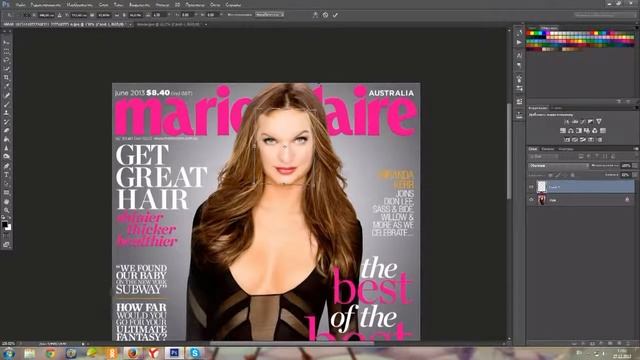Open the Actions panel play icon
This screenshot has height=360, width=640.
point(519,42)
